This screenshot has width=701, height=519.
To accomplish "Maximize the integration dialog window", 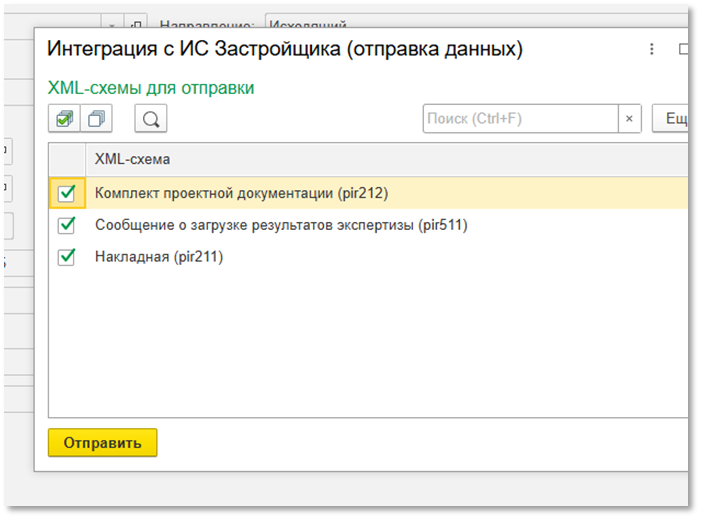I will pos(684,49).
